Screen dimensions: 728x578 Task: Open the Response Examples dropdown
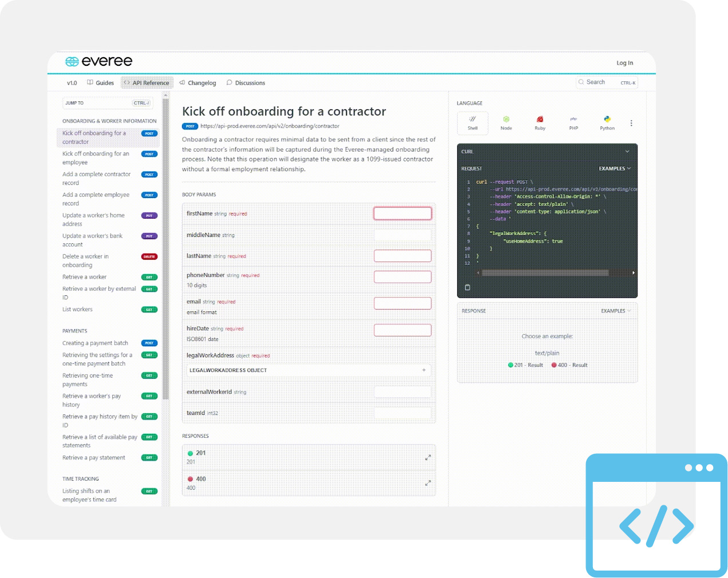(x=616, y=311)
